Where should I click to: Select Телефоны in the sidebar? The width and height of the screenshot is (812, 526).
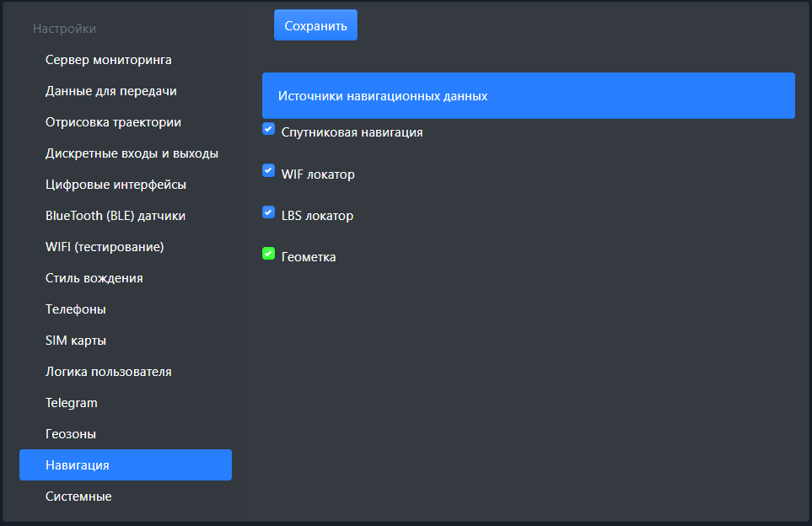(x=76, y=309)
